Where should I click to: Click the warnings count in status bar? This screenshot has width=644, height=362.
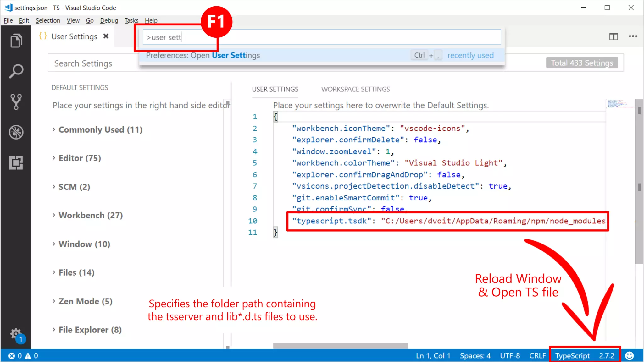tap(31, 356)
